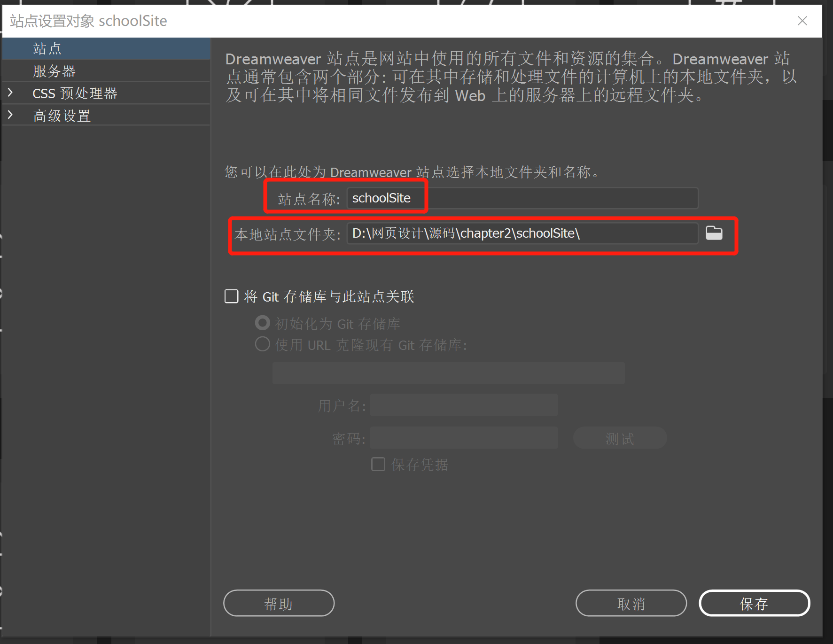This screenshot has height=644, width=833.
Task: Focus the 站点名称 input field
Action: point(522,198)
